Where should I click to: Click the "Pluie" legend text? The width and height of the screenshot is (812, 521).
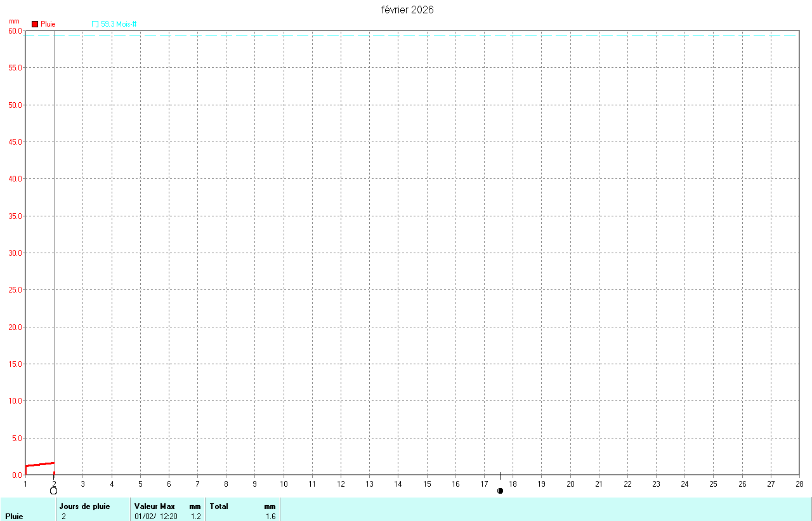48,24
